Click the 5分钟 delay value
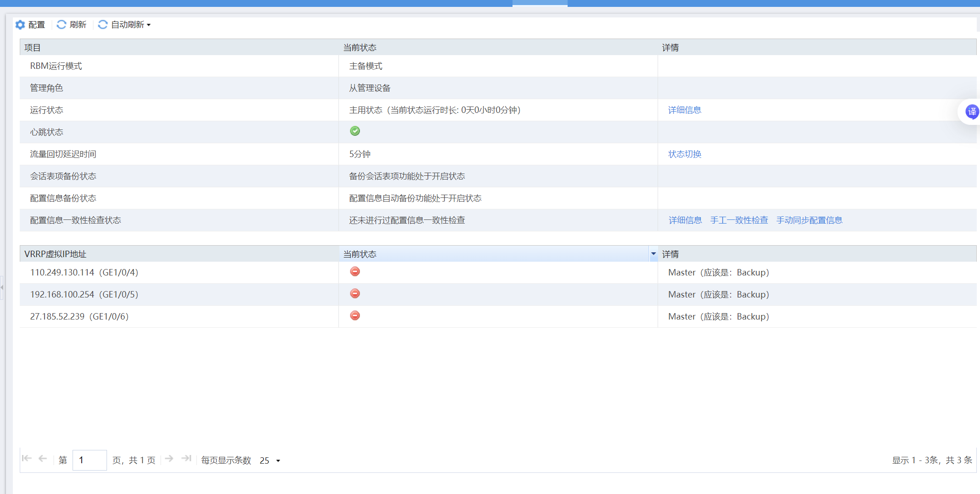 [x=360, y=154]
